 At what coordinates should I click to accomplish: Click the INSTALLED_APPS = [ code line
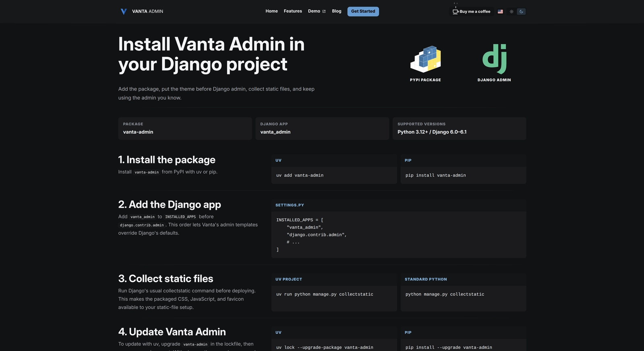coord(300,220)
